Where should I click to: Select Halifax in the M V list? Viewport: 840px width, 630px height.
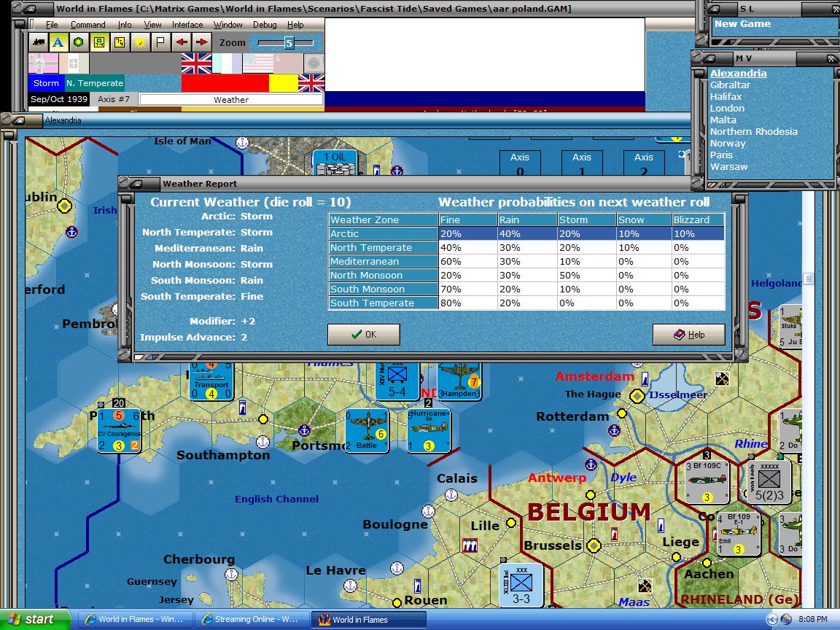point(726,96)
